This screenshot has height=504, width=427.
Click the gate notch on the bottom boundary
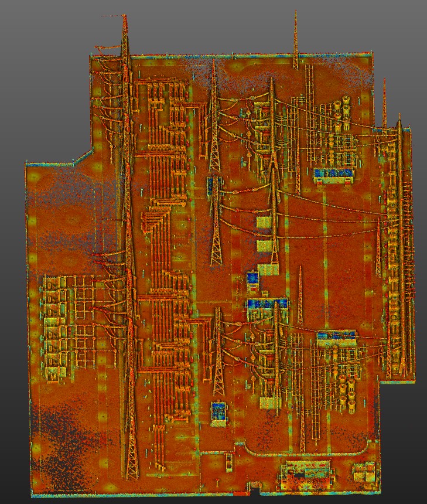[x=255, y=486]
